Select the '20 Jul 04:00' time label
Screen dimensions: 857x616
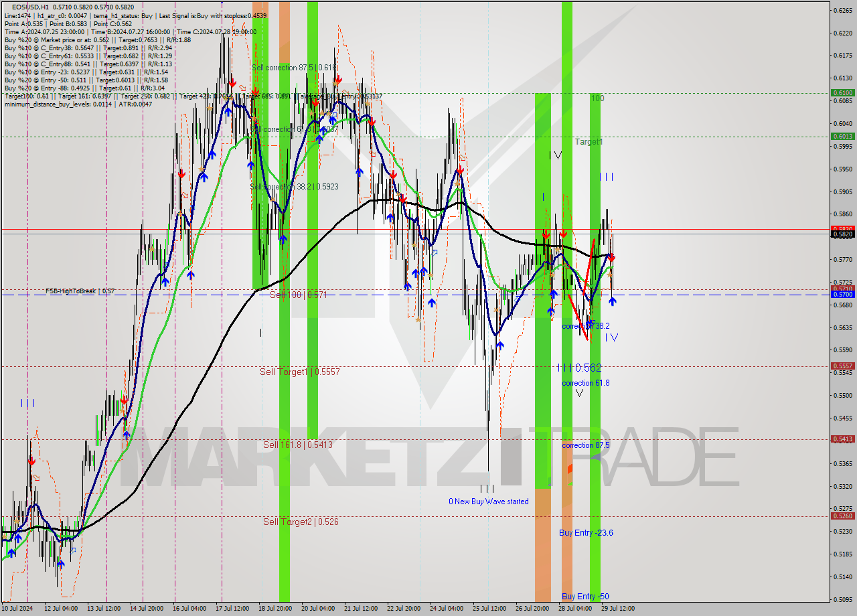pos(319,609)
